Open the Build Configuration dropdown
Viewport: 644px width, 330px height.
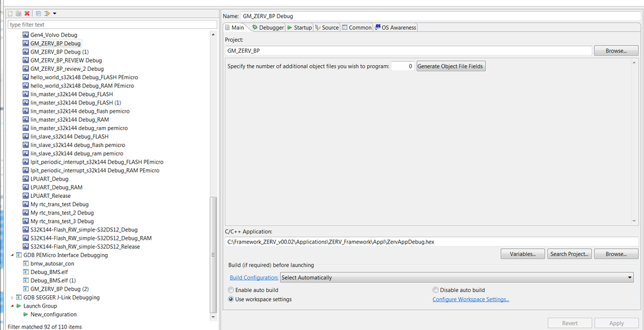click(x=456, y=278)
